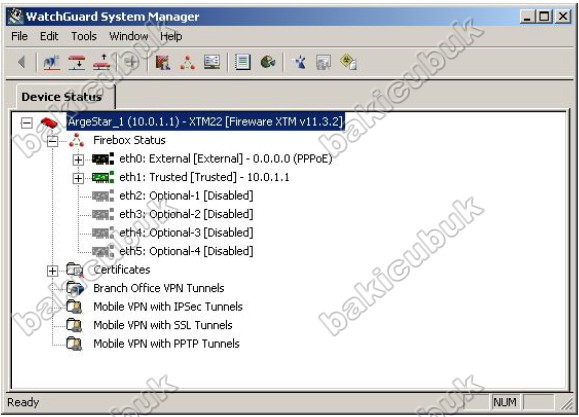Open the Log Manager notebook icon
Viewport: 579px width, 417px height.
(x=242, y=62)
